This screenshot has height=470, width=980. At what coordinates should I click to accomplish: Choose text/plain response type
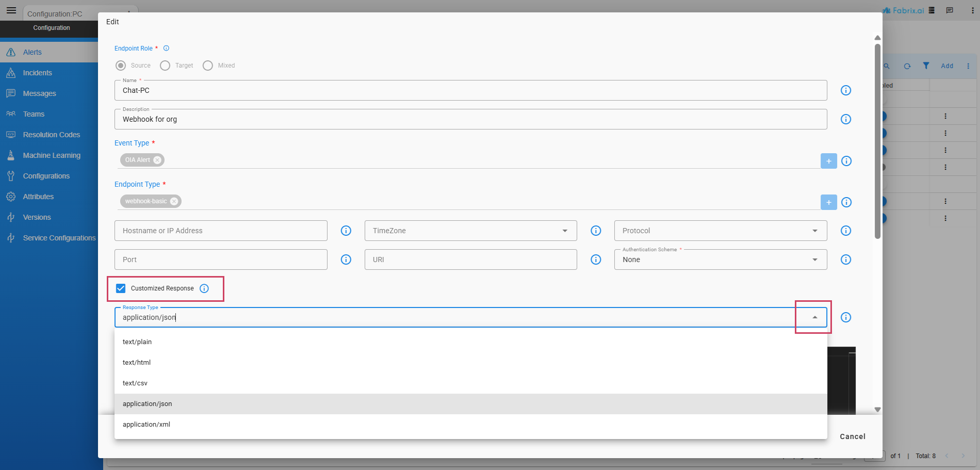click(x=471, y=342)
